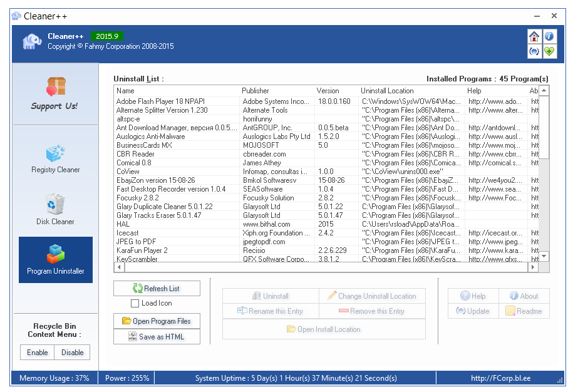Click horizontal scrollbar right arrow

(533, 267)
